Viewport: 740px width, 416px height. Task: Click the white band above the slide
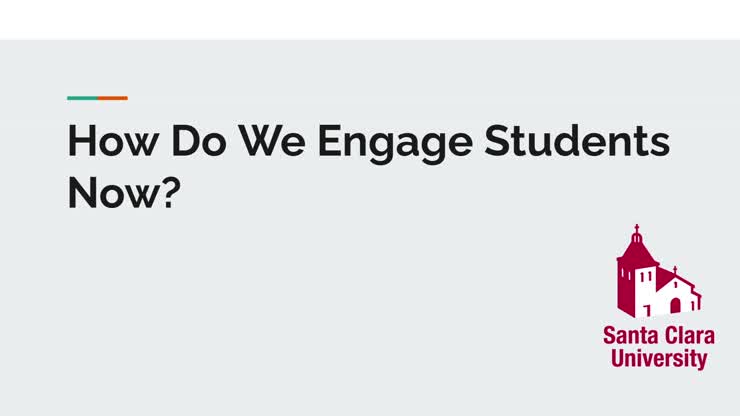click(370, 20)
